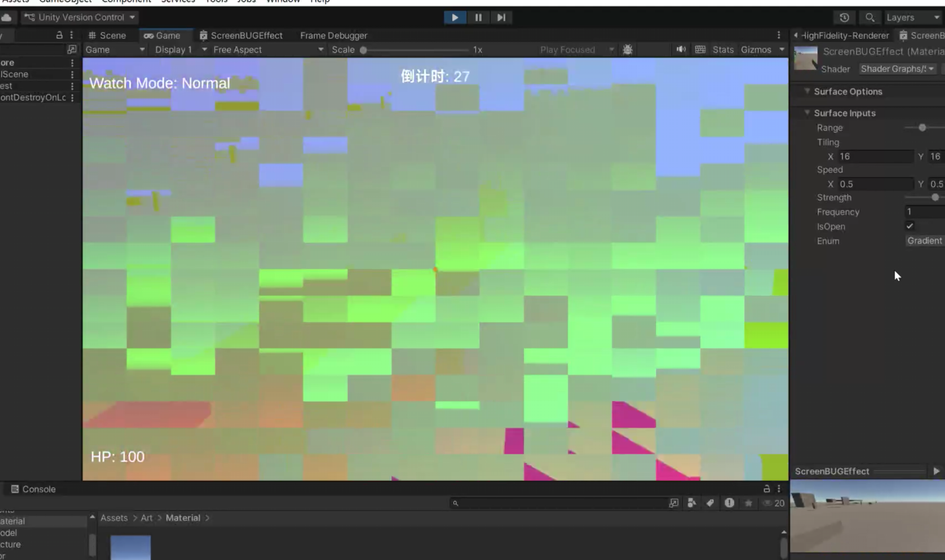Image resolution: width=945 pixels, height=560 pixels.
Task: Click the Tiling X input field
Action: [875, 156]
